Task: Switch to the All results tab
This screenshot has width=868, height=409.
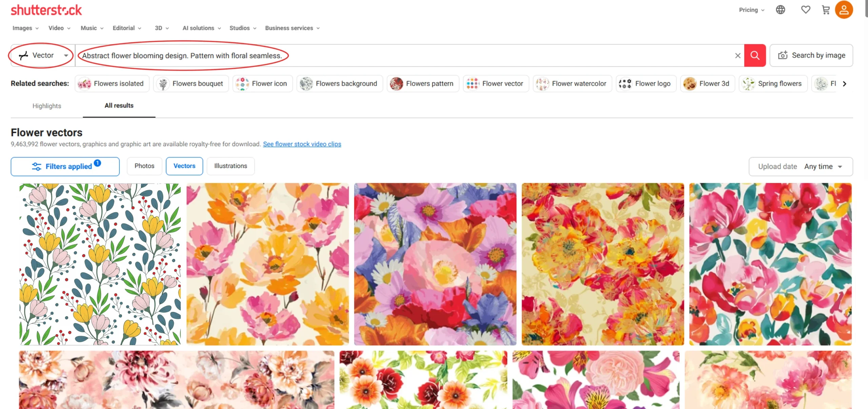Action: click(119, 106)
